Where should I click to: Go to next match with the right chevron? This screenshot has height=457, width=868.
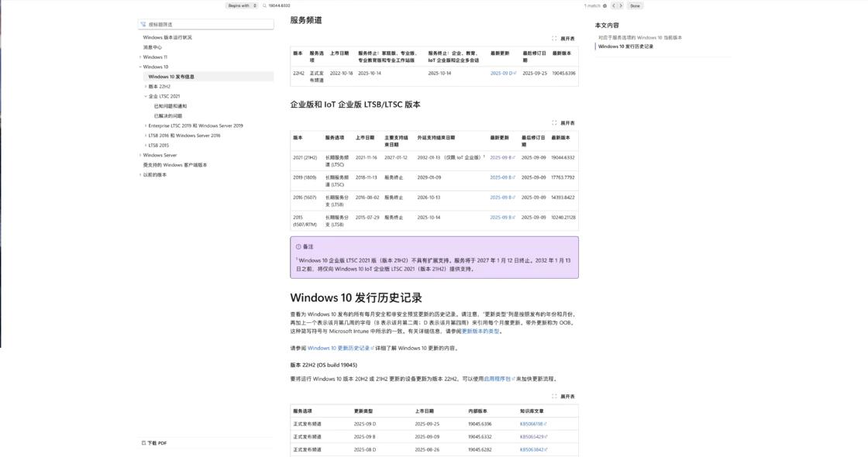tap(621, 5)
